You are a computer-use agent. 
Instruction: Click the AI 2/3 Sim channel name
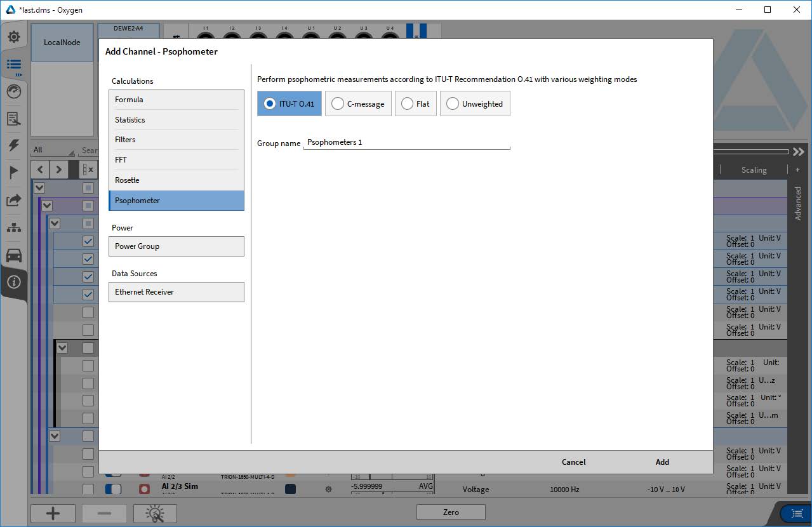(x=180, y=486)
